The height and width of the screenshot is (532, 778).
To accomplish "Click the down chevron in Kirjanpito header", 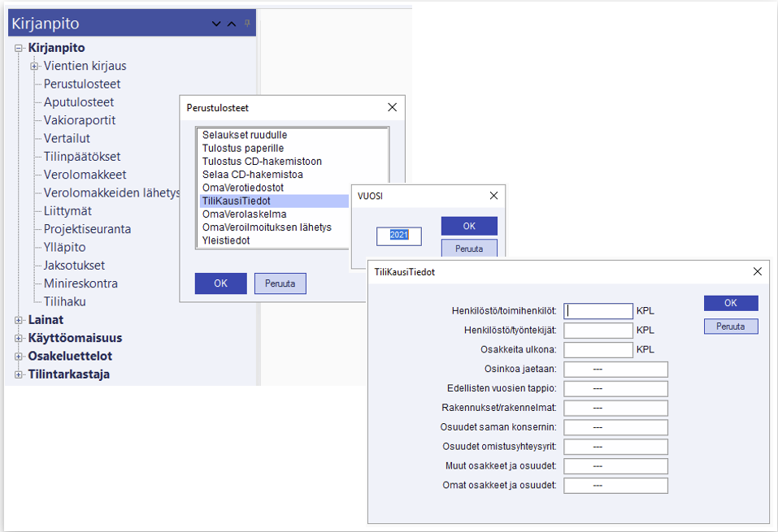I will pos(216,24).
